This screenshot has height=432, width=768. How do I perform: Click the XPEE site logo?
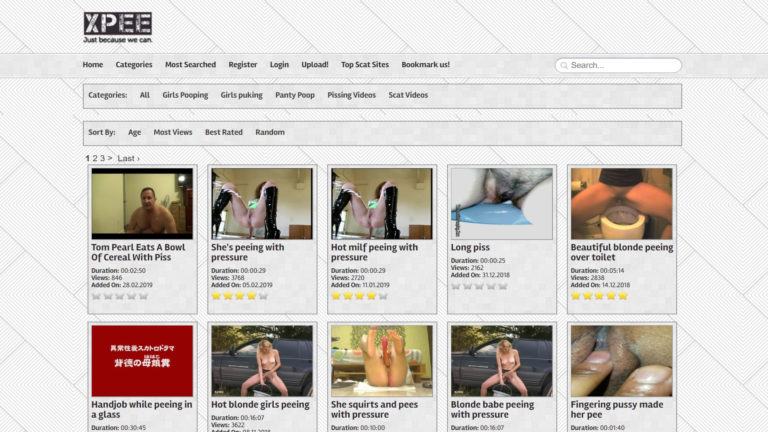click(117, 26)
